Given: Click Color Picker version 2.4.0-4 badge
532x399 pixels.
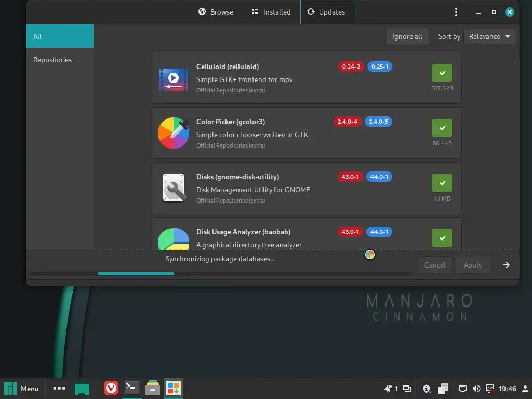Looking at the screenshot, I should [347, 122].
